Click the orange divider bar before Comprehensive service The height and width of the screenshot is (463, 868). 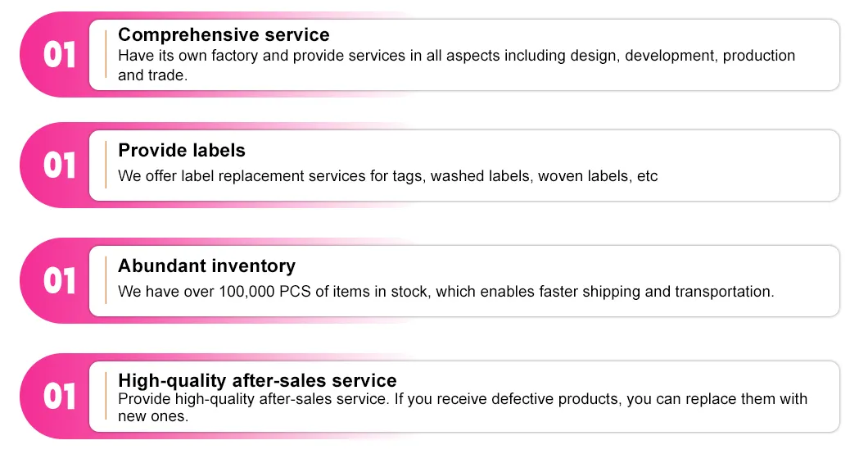point(106,54)
